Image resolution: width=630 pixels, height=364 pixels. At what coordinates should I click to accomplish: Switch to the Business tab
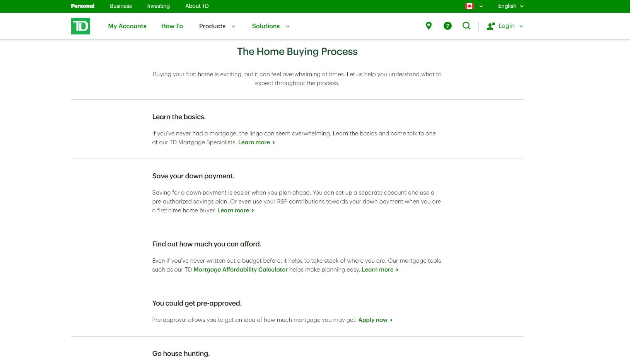coord(121,6)
